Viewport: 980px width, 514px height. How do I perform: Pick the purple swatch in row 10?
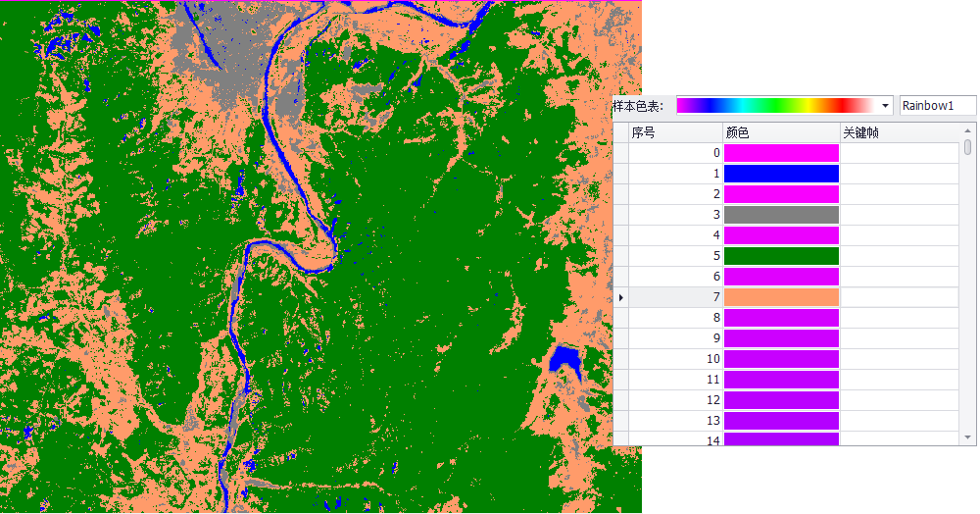pos(781,359)
